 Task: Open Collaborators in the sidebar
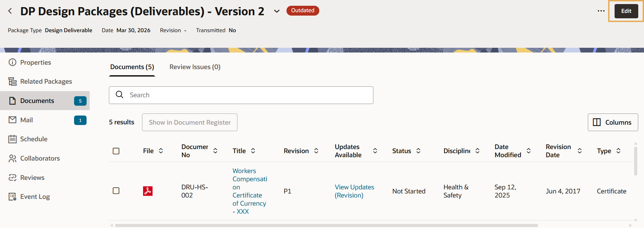(40, 159)
